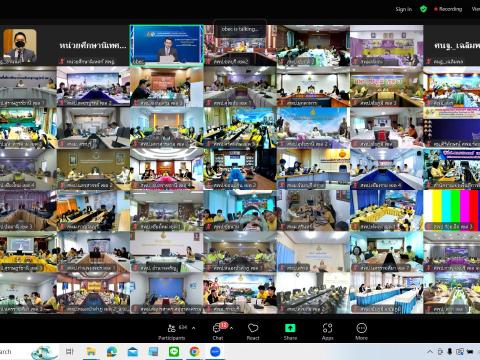Select the color bars video tile
This screenshot has height=360, width=480.
[452, 210]
